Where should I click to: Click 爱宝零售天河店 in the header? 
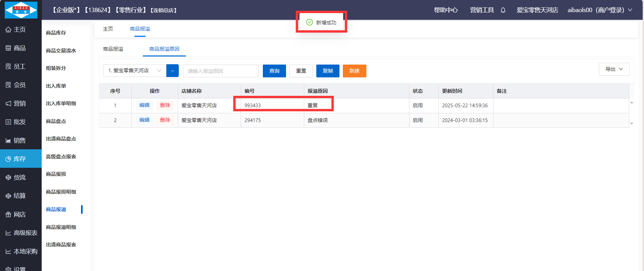(x=537, y=10)
